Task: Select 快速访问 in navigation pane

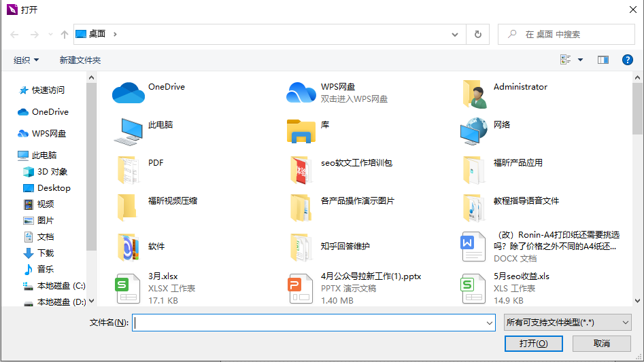Action: point(42,90)
